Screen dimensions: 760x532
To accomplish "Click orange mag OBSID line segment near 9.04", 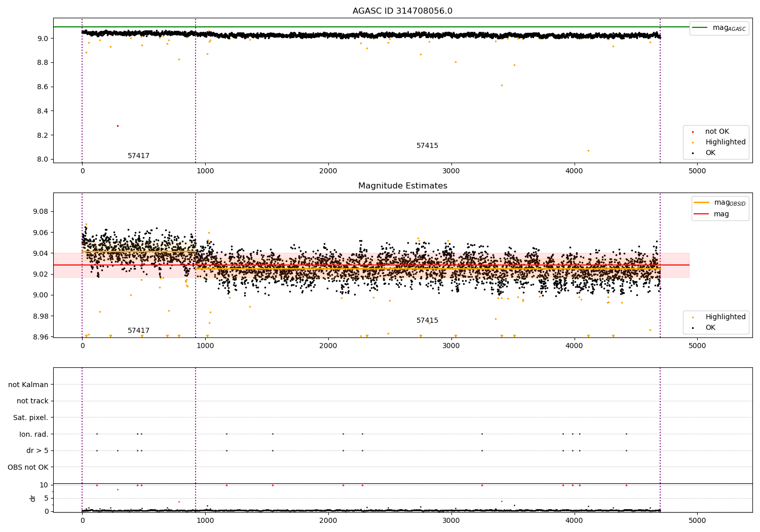I will (x=139, y=251).
